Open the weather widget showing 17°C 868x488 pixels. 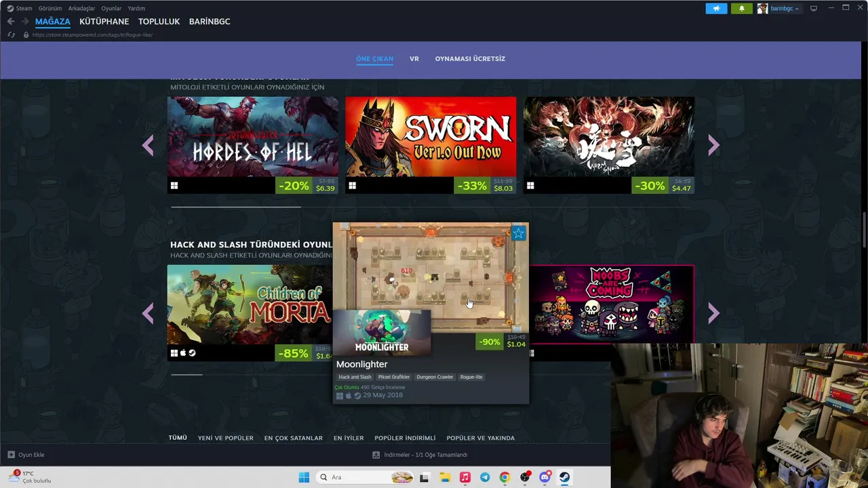(31, 477)
